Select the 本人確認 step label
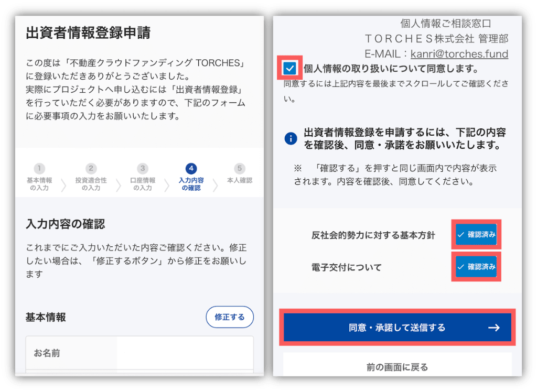The height and width of the screenshot is (392, 537). click(239, 180)
